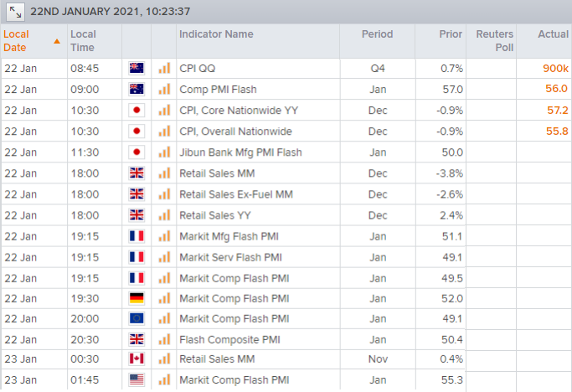The height and width of the screenshot is (392, 572).
Task: Click Australia flag beside Comp PMI Flash
Action: (x=137, y=89)
